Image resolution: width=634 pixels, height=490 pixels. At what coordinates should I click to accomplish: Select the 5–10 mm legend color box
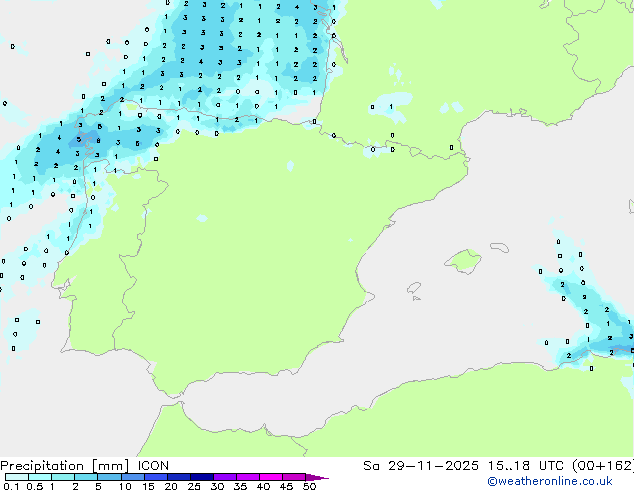tap(109, 477)
